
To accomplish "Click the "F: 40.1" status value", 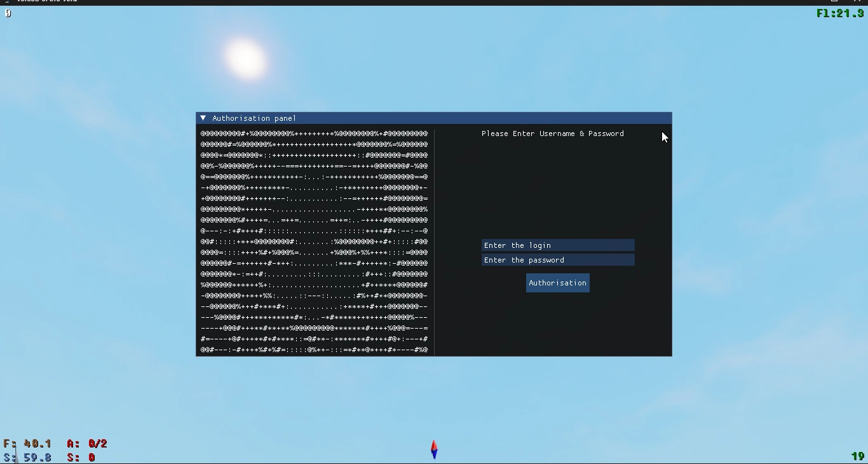I will click(27, 444).
